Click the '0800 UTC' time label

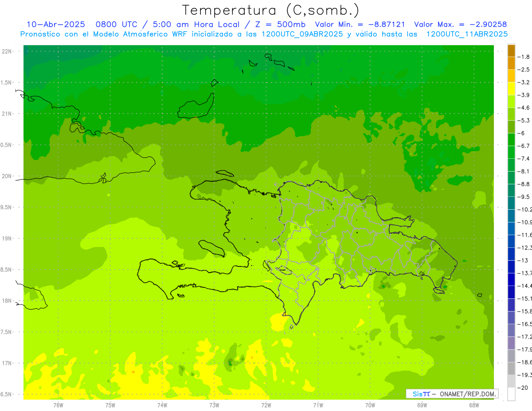[116, 24]
